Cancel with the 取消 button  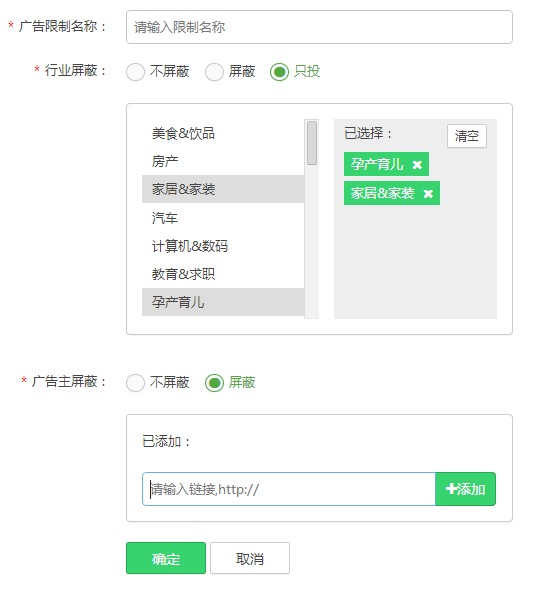coord(250,558)
